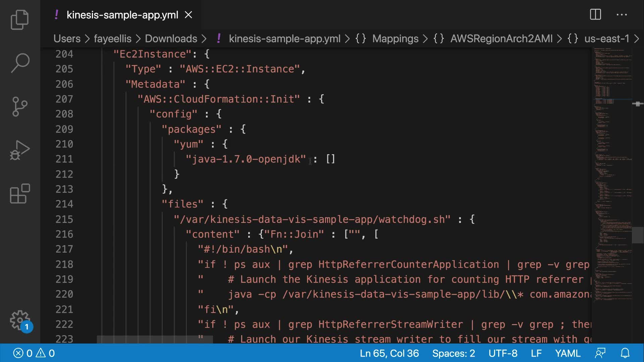The image size is (644, 362).
Task: Change indentation from Spaces: 2
Action: click(x=453, y=353)
